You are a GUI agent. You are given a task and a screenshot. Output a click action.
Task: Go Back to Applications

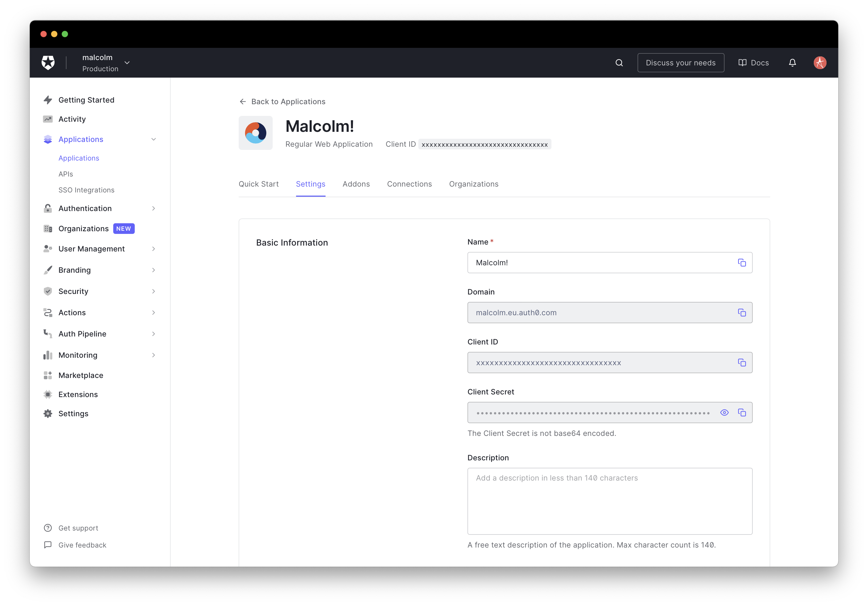tap(283, 102)
